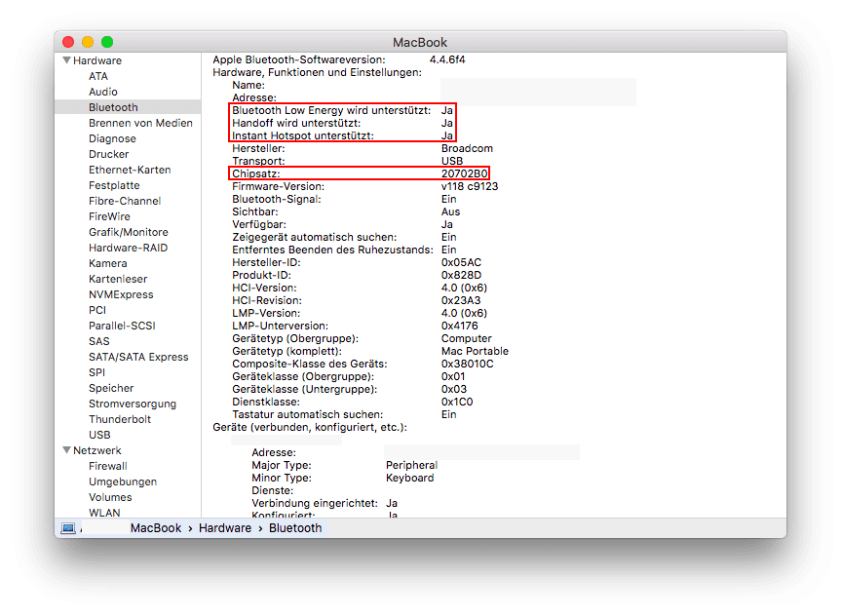Zoom window with the green button
Image resolution: width=841 pixels, height=616 pixels.
click(x=107, y=42)
